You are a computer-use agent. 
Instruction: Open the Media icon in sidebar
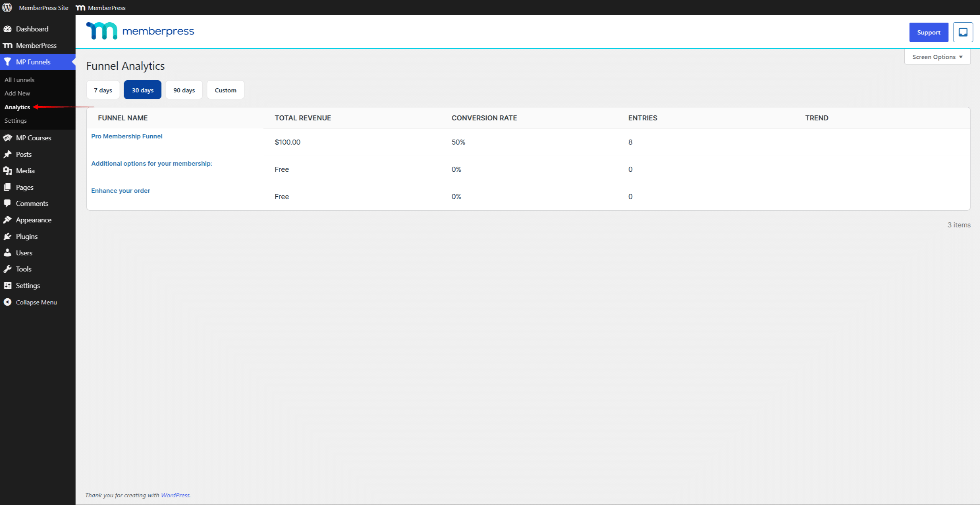(7, 171)
